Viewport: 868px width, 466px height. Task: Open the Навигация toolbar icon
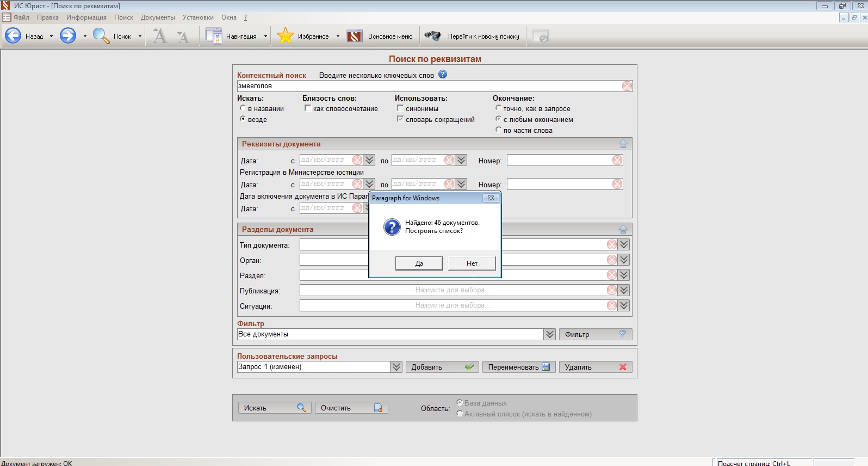coord(213,36)
